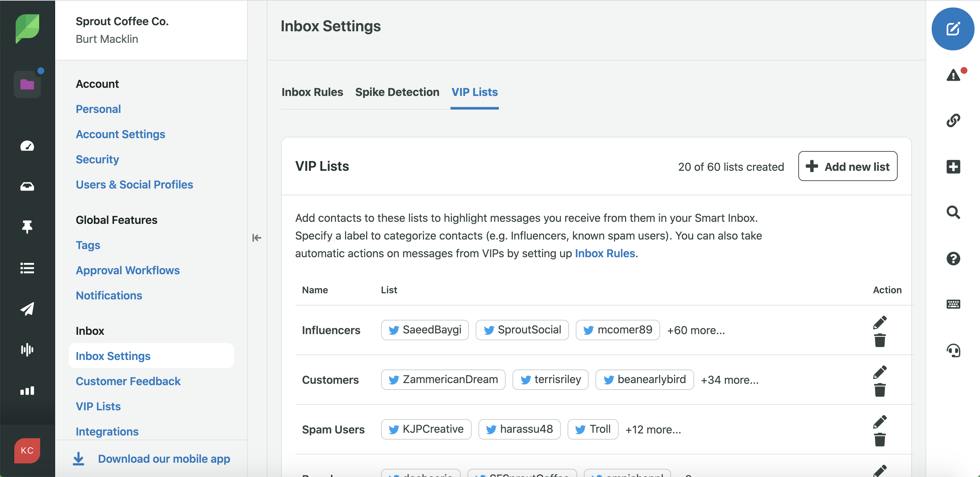980x477 pixels.
Task: Open Tags under Global Features
Action: click(x=88, y=246)
